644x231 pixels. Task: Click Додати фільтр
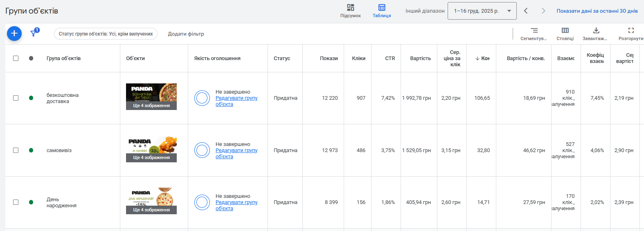[x=186, y=34]
